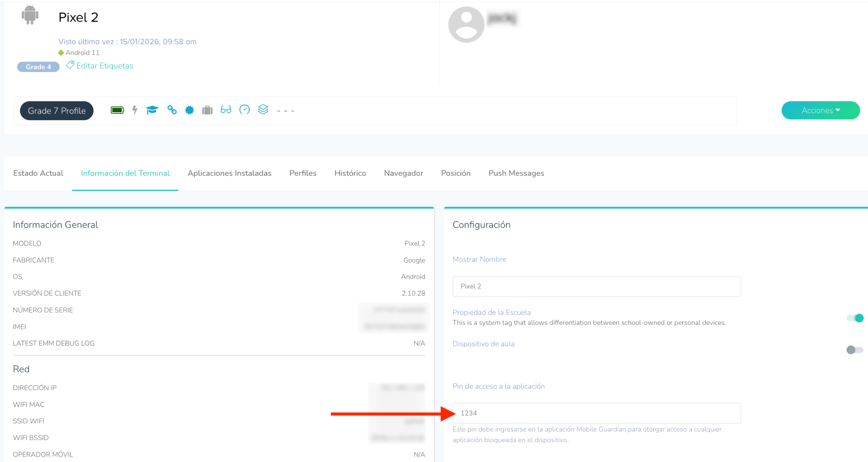The width and height of the screenshot is (868, 462).
Task: Click the eyeglasses icon
Action: 226,110
